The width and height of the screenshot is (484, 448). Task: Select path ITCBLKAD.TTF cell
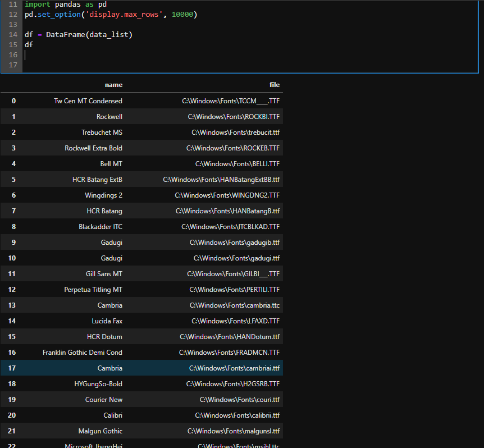(231, 227)
